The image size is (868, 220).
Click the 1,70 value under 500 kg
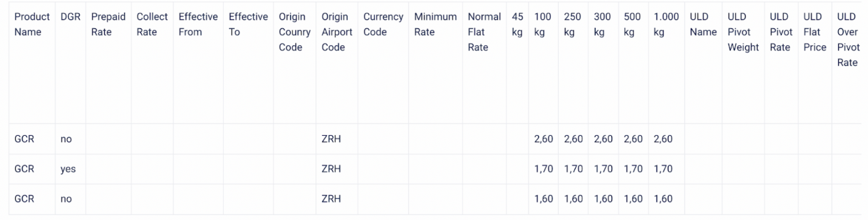point(633,169)
